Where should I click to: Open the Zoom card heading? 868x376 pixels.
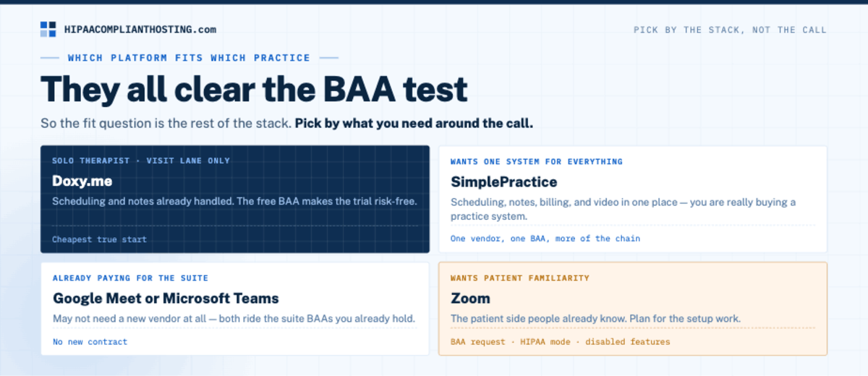pos(470,298)
